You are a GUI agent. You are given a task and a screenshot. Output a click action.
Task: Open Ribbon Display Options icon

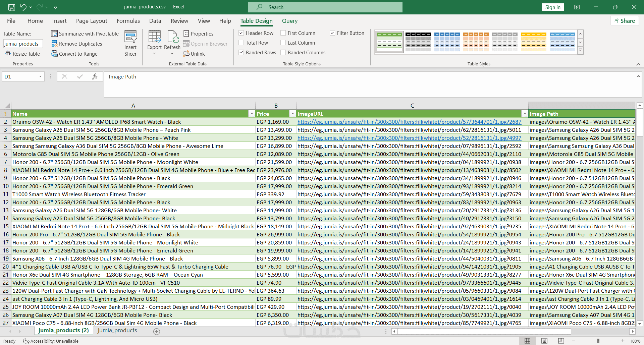tap(577, 7)
